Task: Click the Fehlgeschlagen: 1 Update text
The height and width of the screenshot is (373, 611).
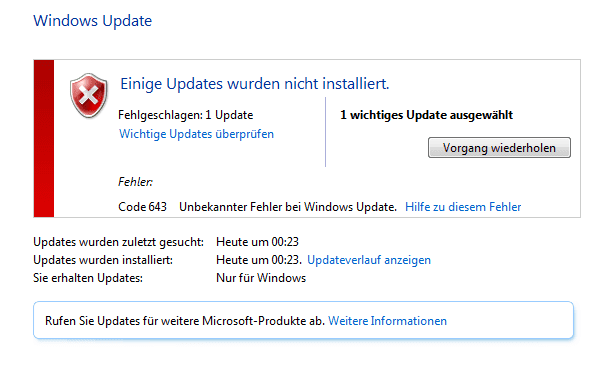Action: click(185, 115)
